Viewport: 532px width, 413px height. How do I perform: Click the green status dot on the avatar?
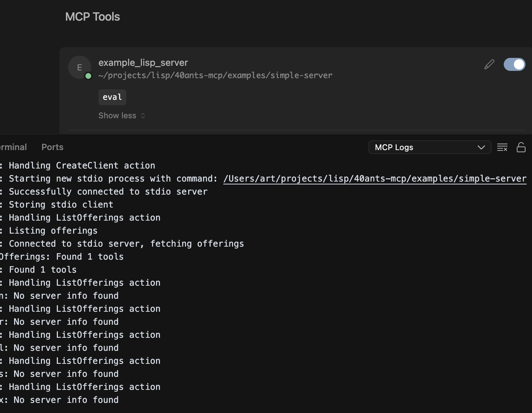[88, 76]
